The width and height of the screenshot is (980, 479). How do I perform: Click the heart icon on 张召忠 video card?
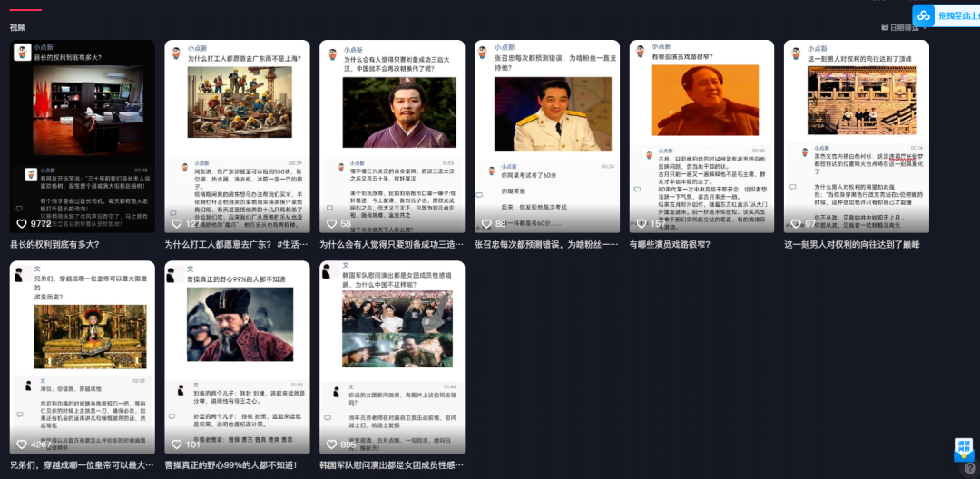pos(487,223)
